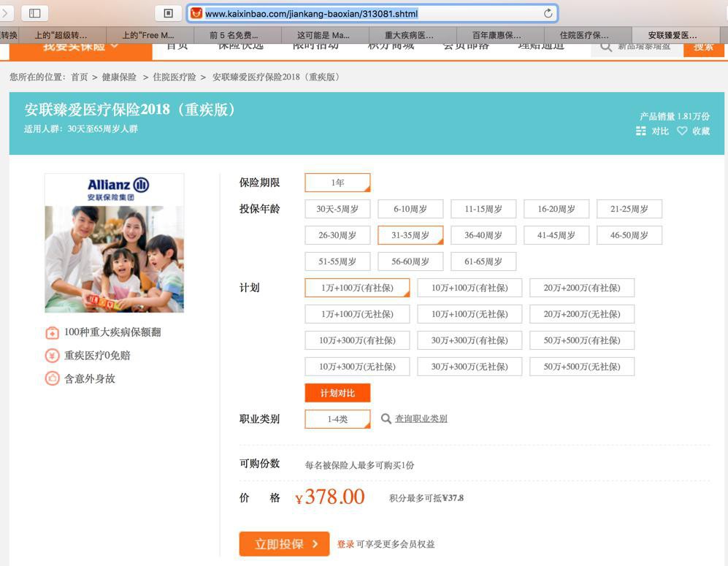The width and height of the screenshot is (728, 566).
Task: Choose plan 10万+300万(有社保)
Action: (357, 340)
